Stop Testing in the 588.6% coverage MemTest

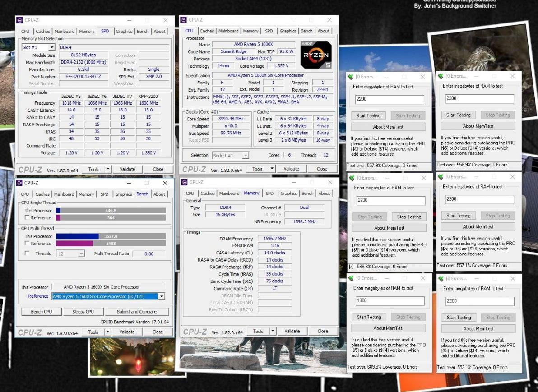[409, 217]
